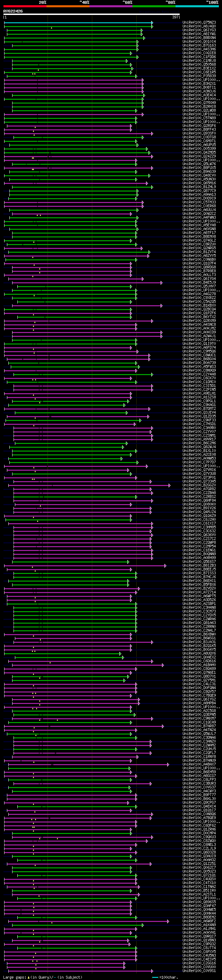The image size is (222, 980).
Task: Select hit label UniRef100_B3JA31
Action: point(199,642)
